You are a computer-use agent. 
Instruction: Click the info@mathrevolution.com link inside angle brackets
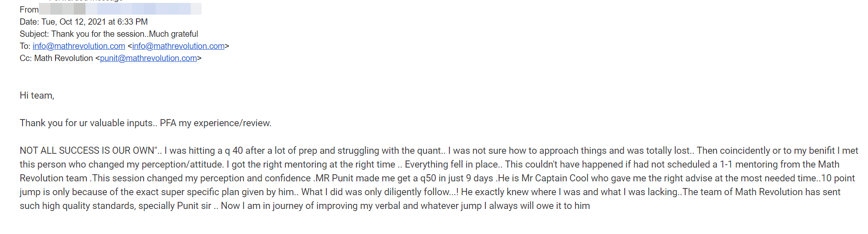pyautogui.click(x=178, y=46)
